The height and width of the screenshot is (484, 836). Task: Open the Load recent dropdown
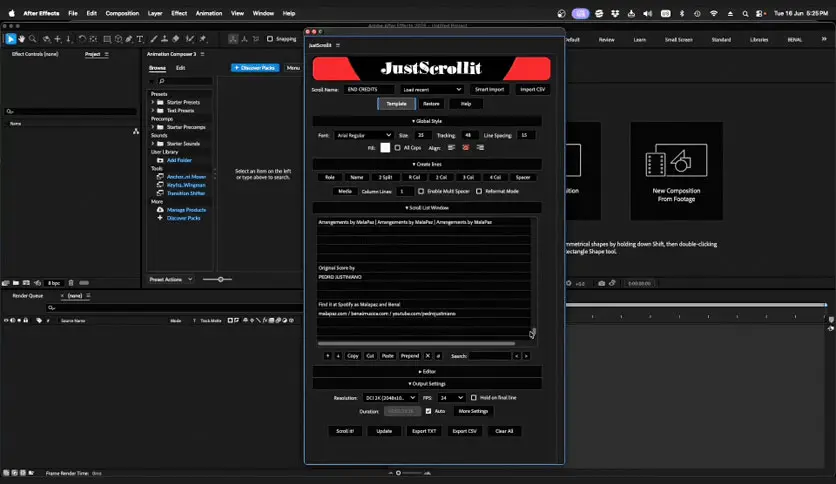point(431,90)
